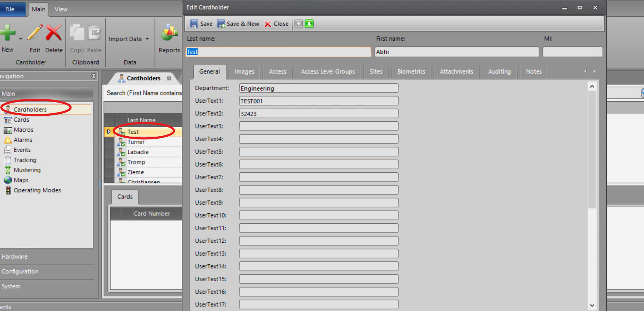Click the Save & New button
The image size is (644, 311).
pos(238,24)
